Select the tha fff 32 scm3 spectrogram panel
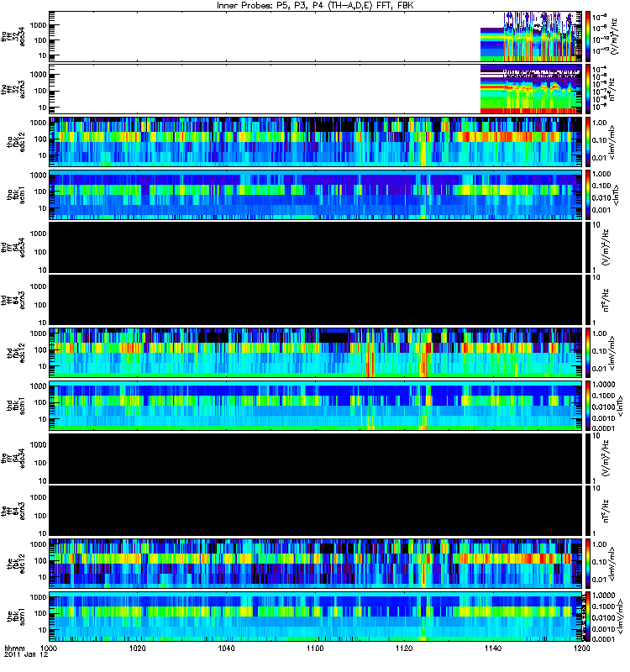The height and width of the screenshot is (672, 630). click(316, 89)
